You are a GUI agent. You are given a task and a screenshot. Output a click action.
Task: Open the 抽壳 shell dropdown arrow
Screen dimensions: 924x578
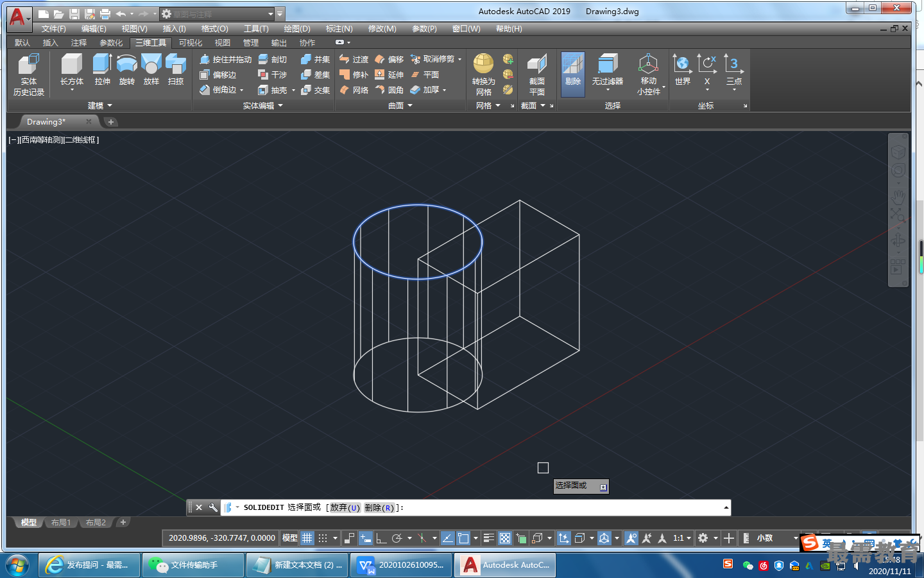click(293, 91)
